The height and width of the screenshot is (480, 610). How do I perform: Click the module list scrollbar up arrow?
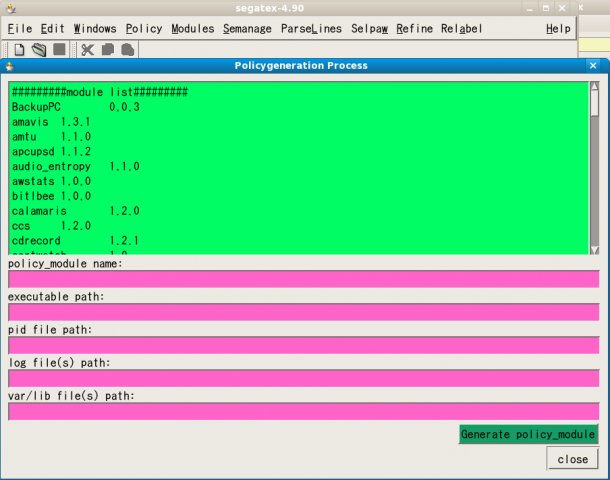pos(594,86)
